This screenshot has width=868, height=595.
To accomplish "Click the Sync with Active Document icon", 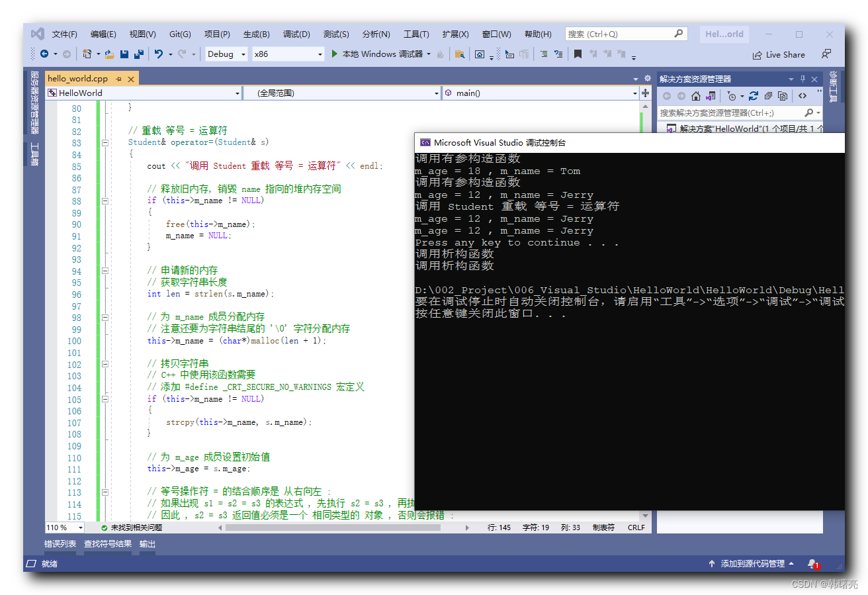I will (754, 96).
